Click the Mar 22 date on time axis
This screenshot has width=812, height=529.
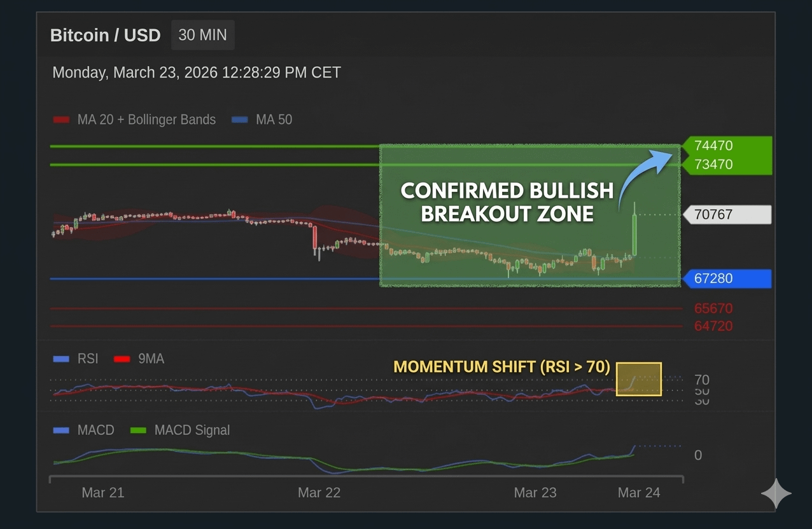pos(319,493)
